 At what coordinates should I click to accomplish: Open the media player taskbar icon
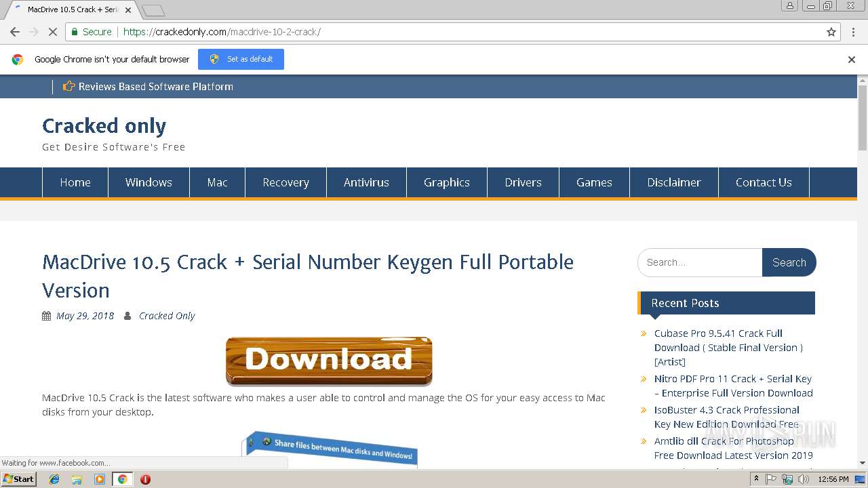tap(100, 479)
